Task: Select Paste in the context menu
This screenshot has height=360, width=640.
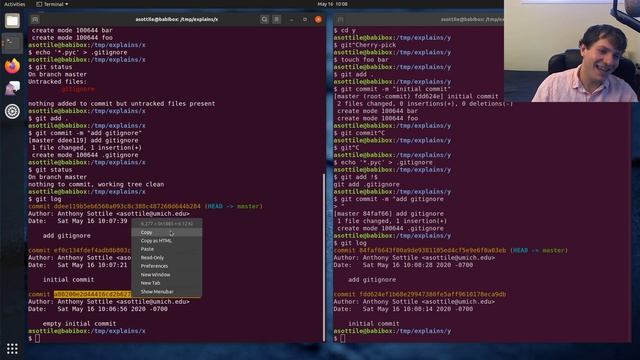Action: 167,249
